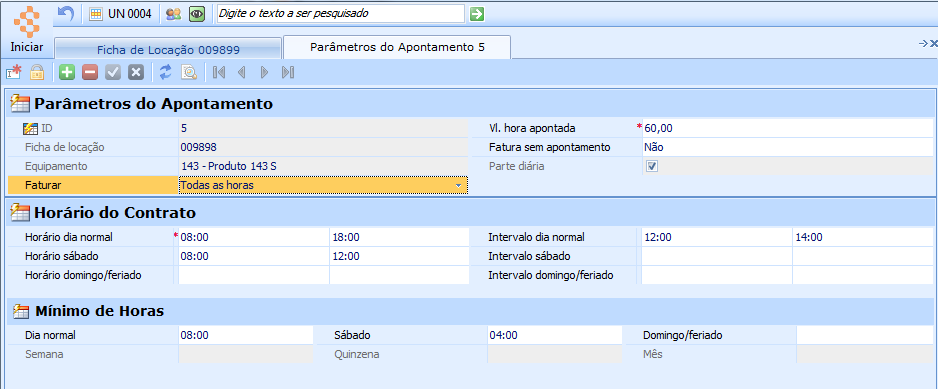Click the small icon beside ID label
938x389 pixels.
coord(30,128)
